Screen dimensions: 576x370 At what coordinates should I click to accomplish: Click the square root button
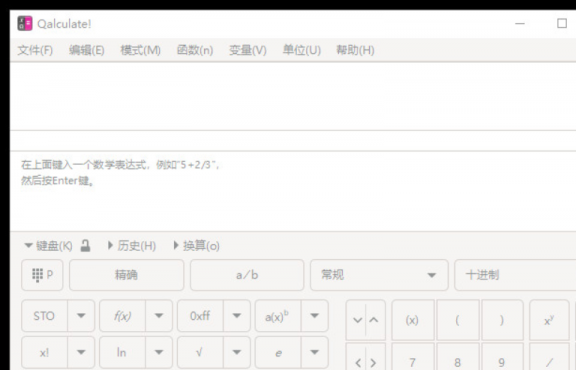[200, 352]
